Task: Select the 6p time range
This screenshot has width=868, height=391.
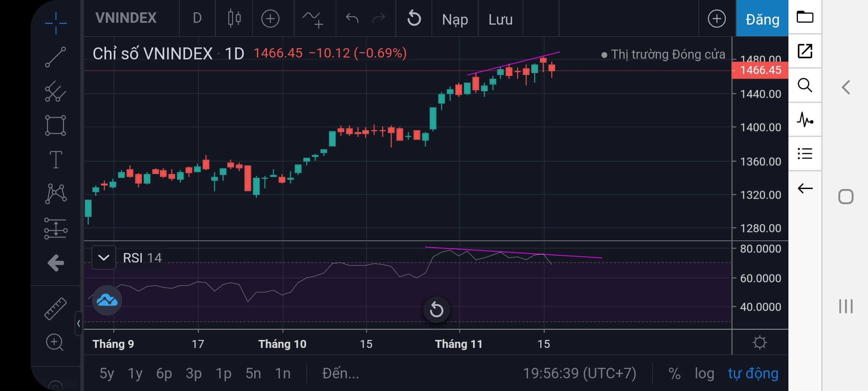Action: pyautogui.click(x=164, y=373)
